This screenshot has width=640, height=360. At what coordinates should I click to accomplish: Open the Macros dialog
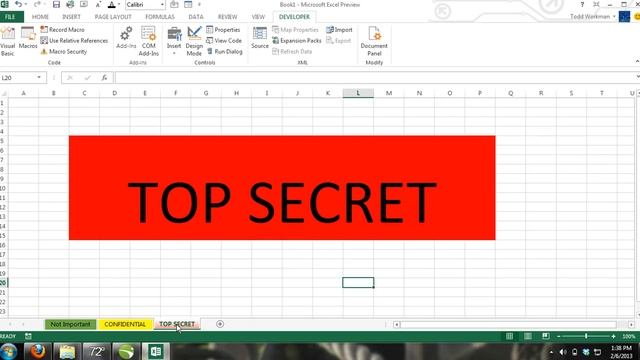pyautogui.click(x=28, y=39)
